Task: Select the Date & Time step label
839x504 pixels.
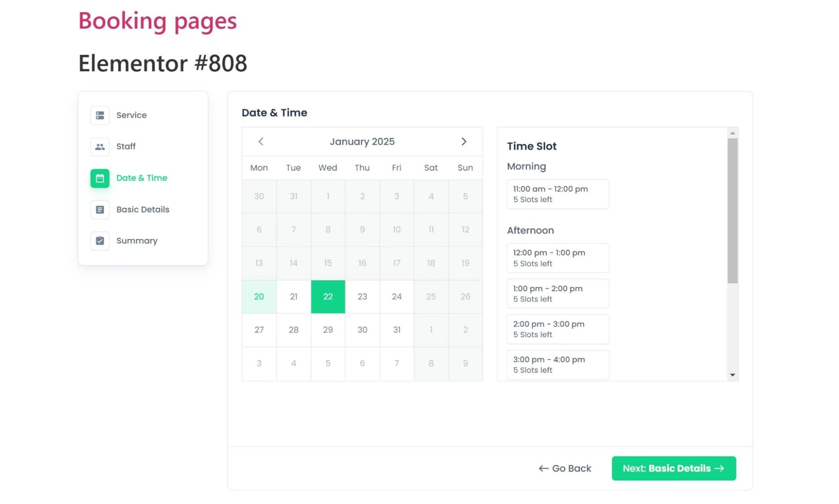Action: point(141,178)
